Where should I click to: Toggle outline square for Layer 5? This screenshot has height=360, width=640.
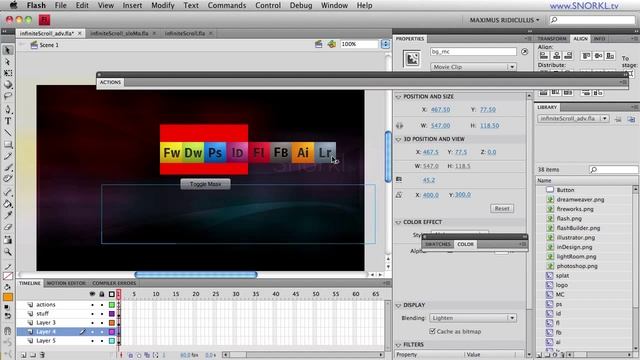click(x=111, y=341)
